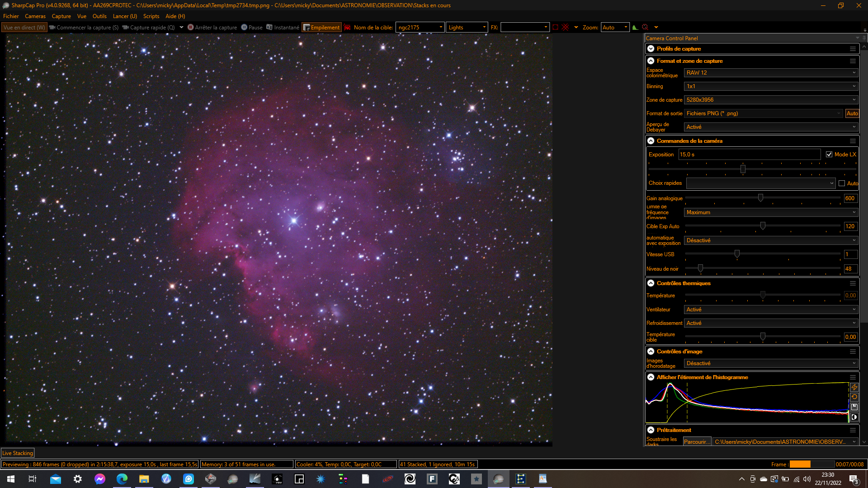
Task: Open the Espace colorimétrique RAW 12 dropdown
Action: 771,73
